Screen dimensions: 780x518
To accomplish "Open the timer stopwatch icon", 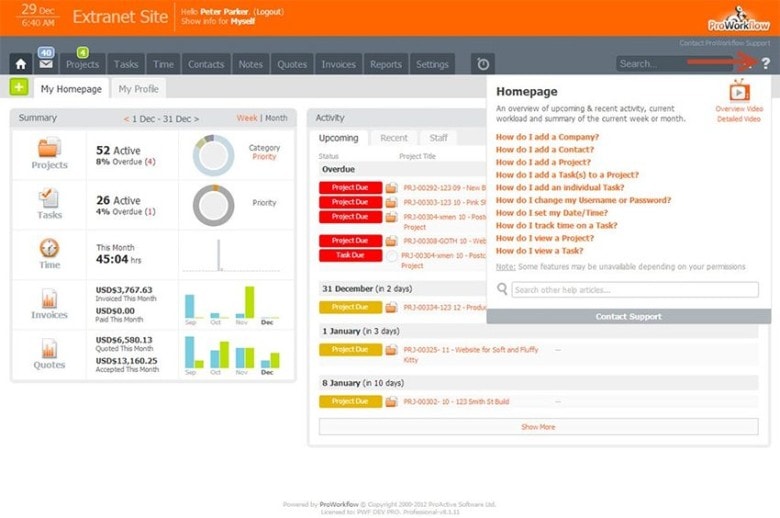I will click(483, 64).
